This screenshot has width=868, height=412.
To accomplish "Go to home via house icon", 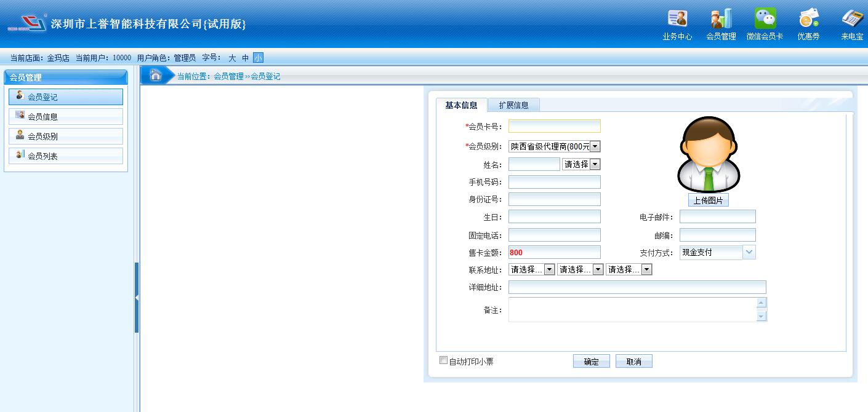I will click(x=156, y=75).
